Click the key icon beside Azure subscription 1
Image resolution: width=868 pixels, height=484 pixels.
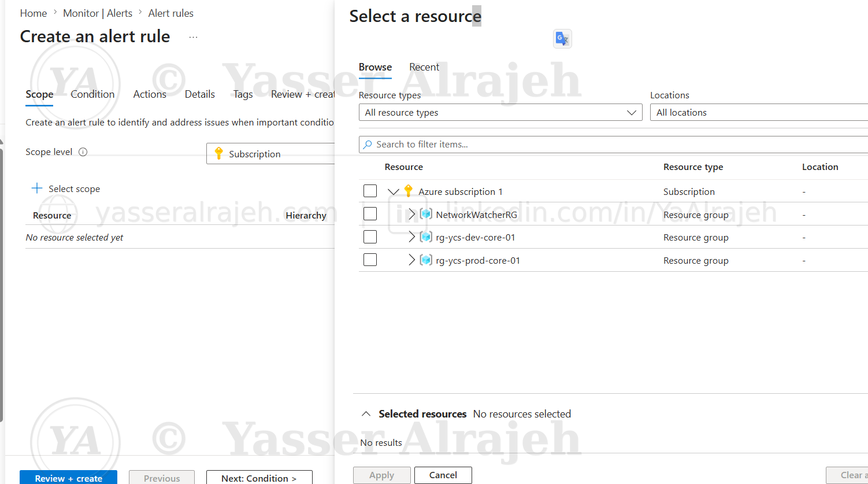[x=409, y=191]
